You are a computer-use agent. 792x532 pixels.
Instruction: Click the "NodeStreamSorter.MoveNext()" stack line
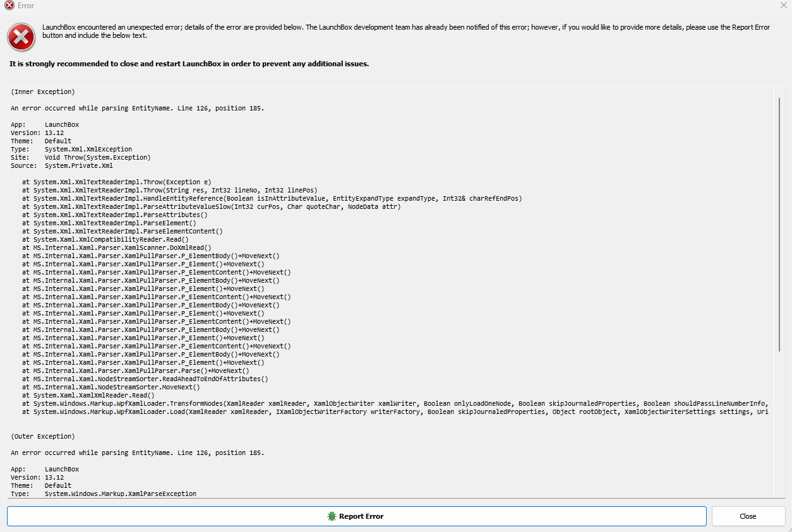click(x=111, y=387)
